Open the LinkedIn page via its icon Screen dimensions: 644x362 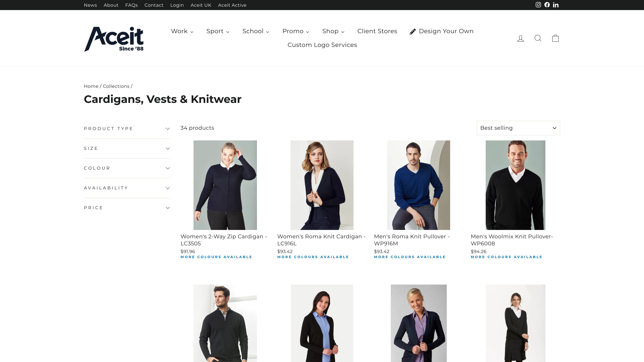(x=555, y=5)
